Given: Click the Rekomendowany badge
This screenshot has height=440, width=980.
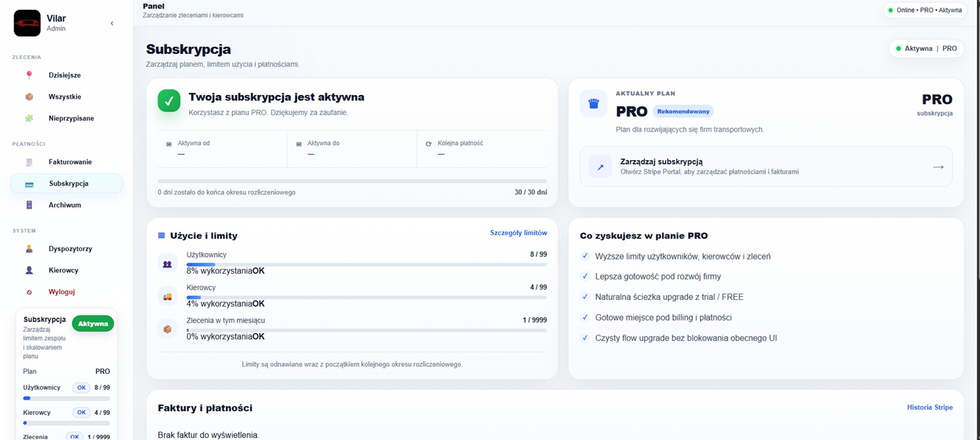Looking at the screenshot, I should (683, 112).
